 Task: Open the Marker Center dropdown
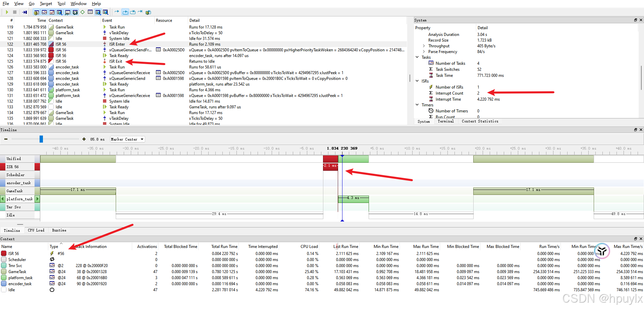(127, 139)
